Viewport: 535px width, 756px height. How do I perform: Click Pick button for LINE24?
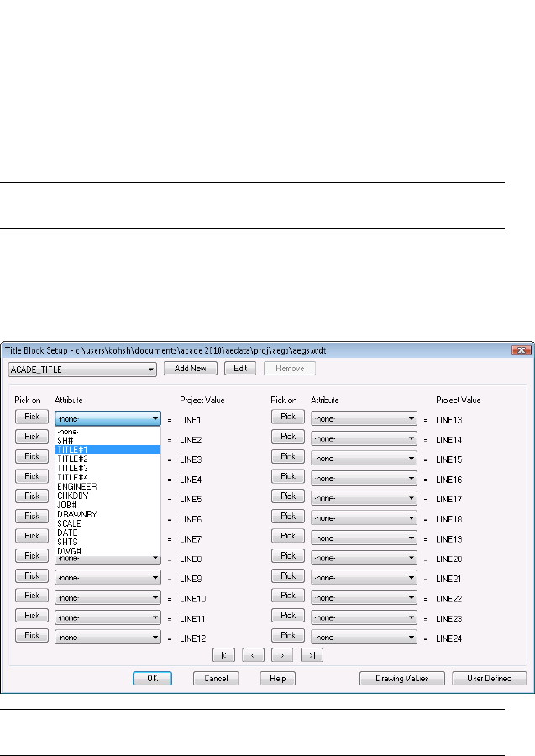(288, 636)
